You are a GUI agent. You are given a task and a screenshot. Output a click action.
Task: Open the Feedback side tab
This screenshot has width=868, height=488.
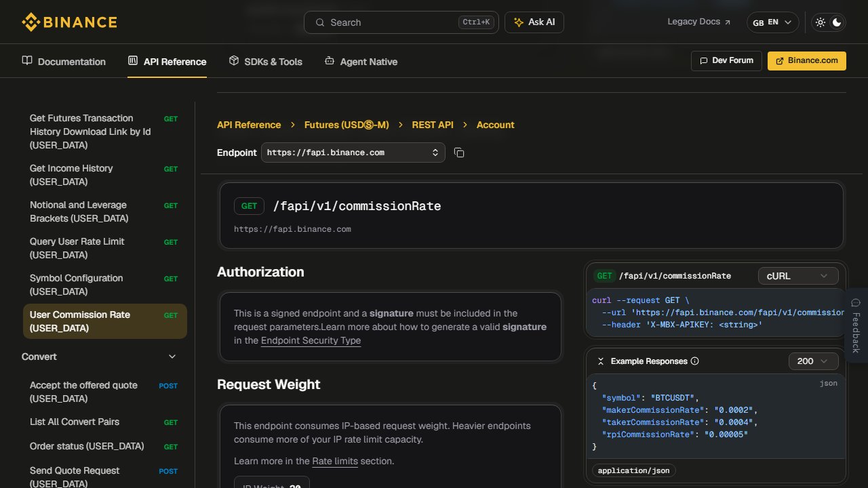point(856,325)
